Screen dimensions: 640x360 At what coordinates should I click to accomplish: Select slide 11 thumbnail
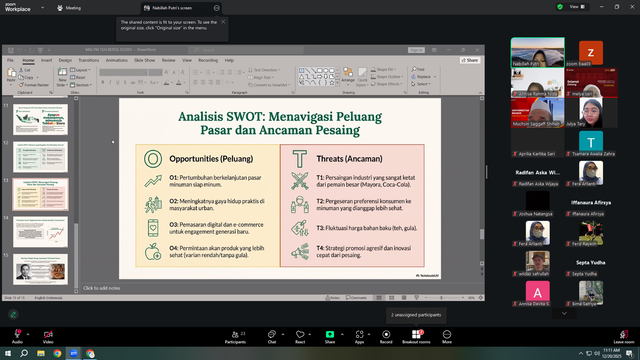40,119
